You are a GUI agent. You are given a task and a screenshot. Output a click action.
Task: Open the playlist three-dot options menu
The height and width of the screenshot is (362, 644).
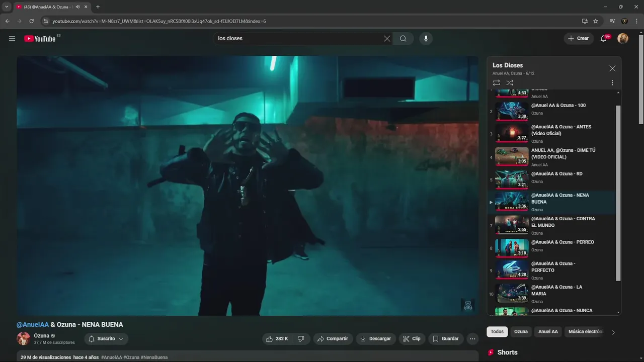point(612,83)
